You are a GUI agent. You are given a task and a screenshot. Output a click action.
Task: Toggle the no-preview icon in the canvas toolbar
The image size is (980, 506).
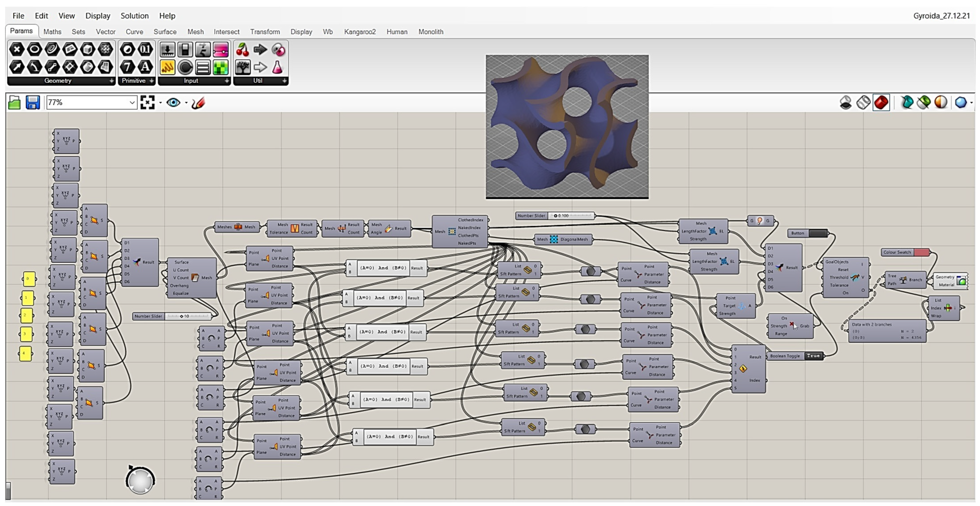[x=845, y=102]
